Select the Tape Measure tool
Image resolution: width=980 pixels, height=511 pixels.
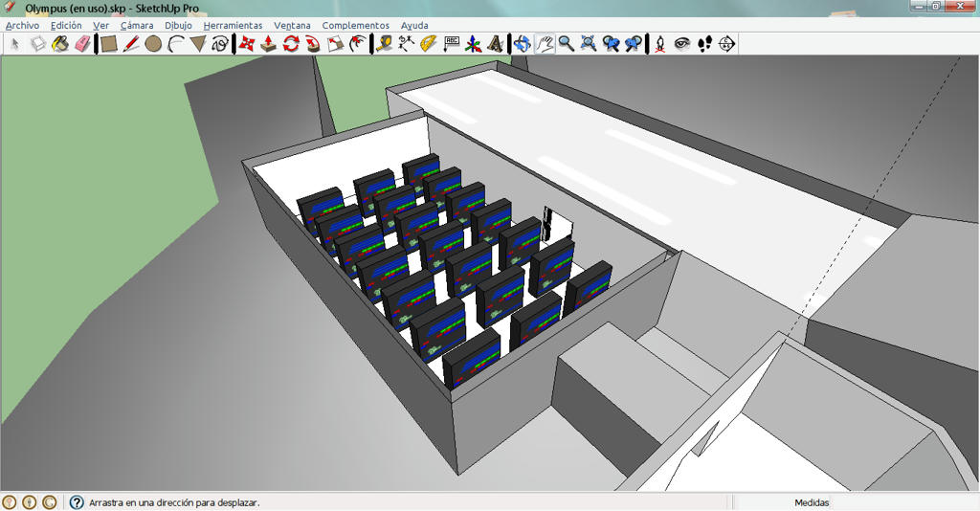click(384, 44)
